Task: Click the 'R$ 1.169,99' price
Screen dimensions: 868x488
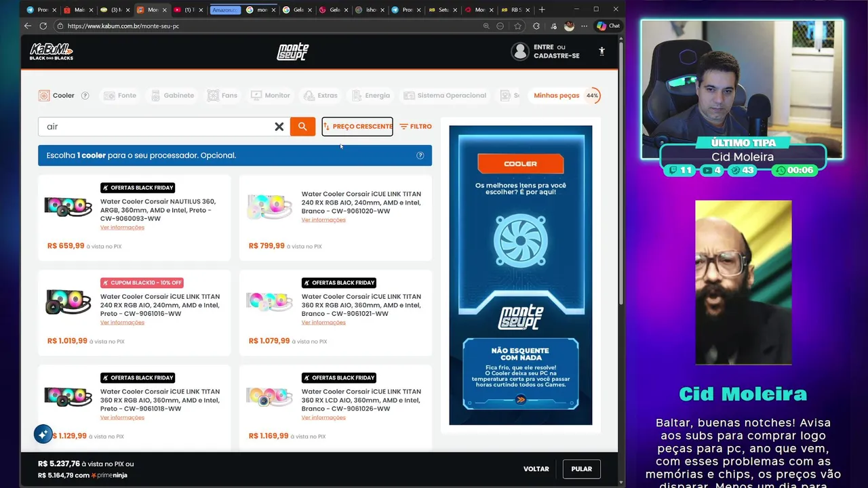Action: click(269, 436)
